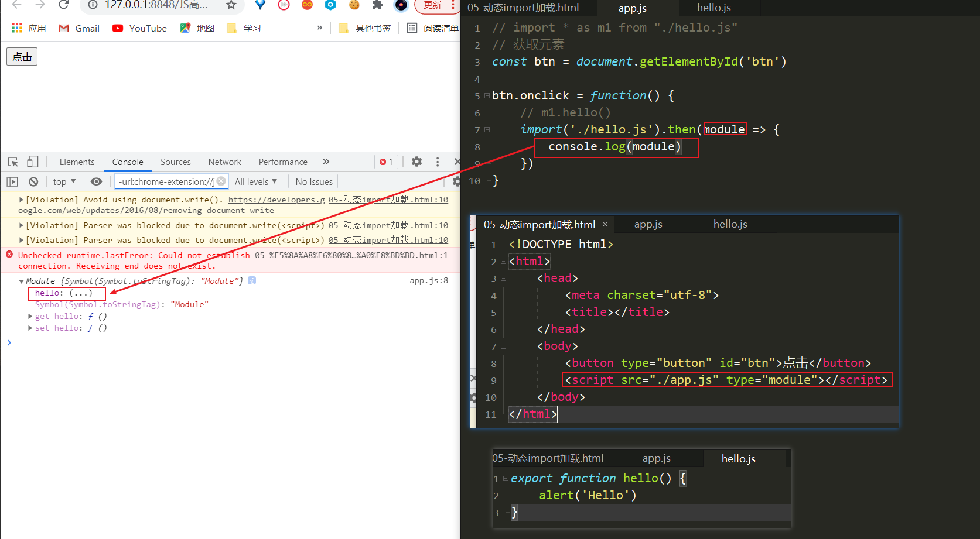Viewport: 980px width, 539px height.
Task: Fold the head tag at line 3
Action: pyautogui.click(x=504, y=278)
